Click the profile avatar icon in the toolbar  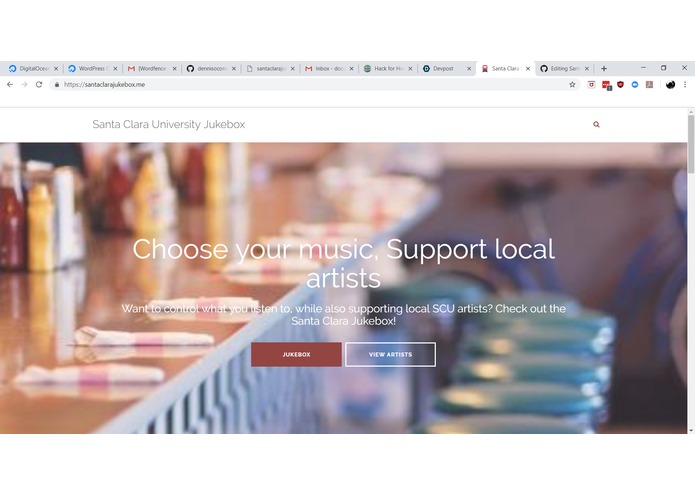pyautogui.click(x=670, y=84)
